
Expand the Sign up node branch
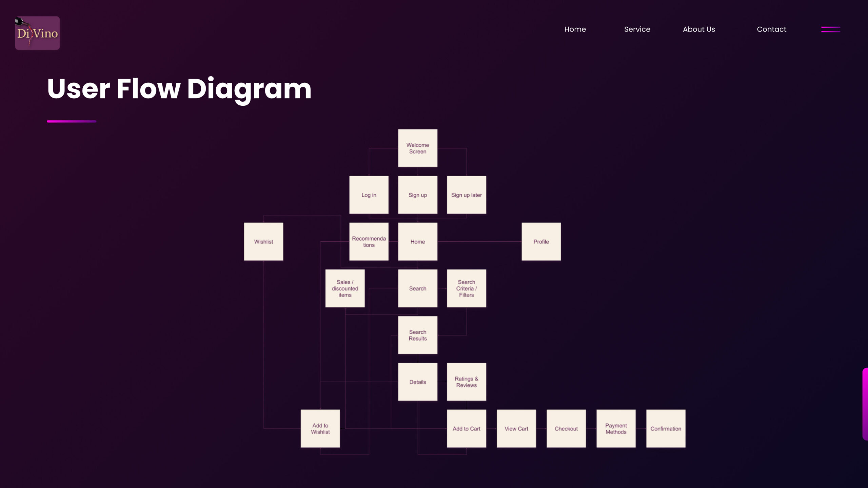point(417,195)
